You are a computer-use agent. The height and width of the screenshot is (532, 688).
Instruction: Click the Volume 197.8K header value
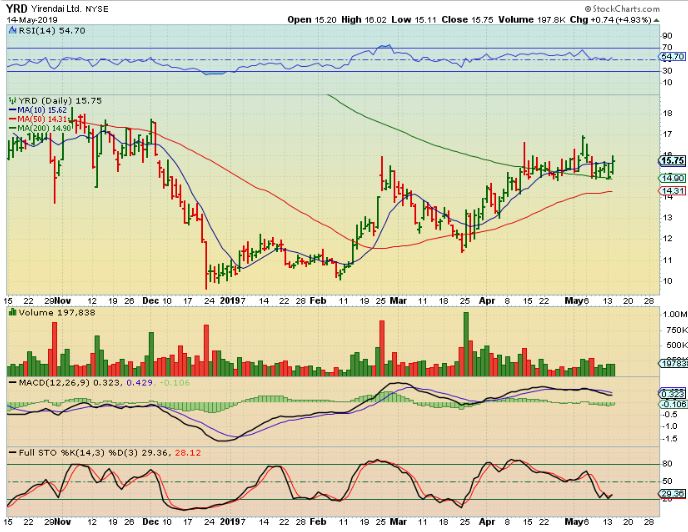click(532, 20)
